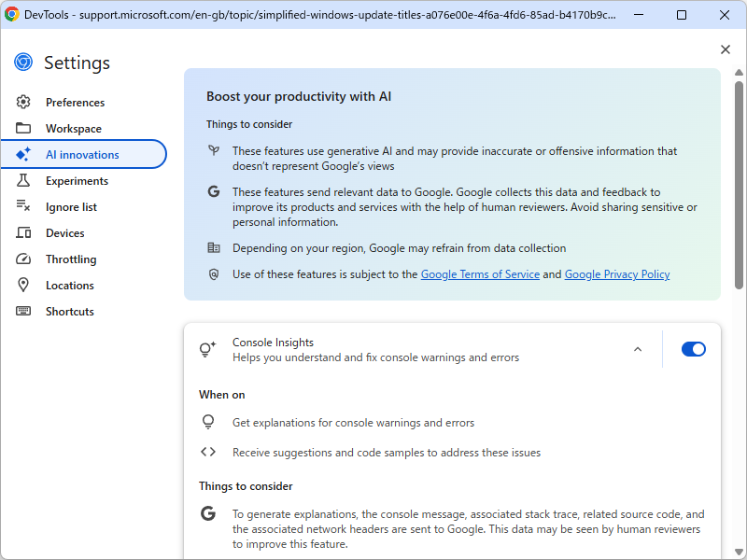747x560 pixels.
Task: Collapse the Console Insights section
Action: tap(638, 349)
